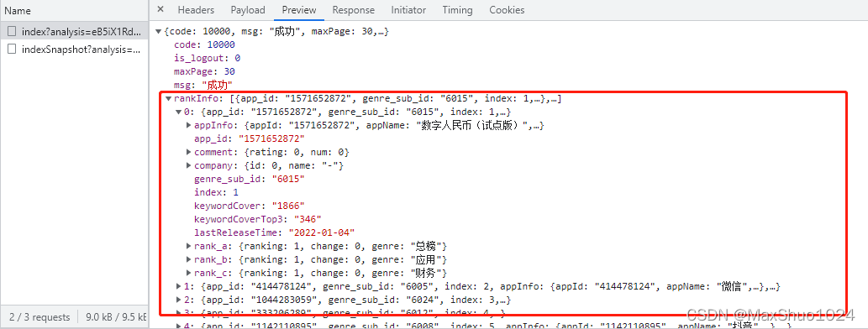868x329 pixels.
Task: Collapse rankInfo item 0
Action: point(179,112)
